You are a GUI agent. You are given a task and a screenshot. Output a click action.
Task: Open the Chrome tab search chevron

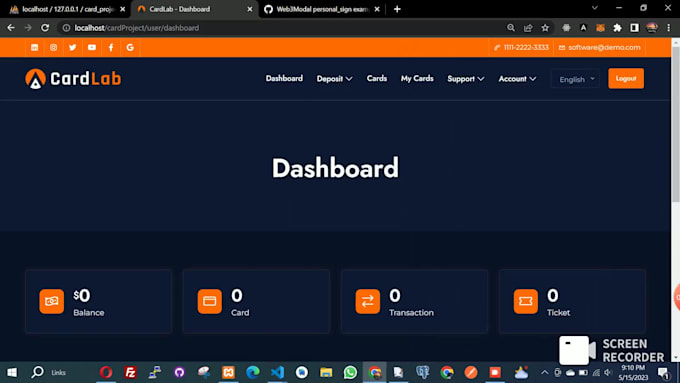coord(595,8)
